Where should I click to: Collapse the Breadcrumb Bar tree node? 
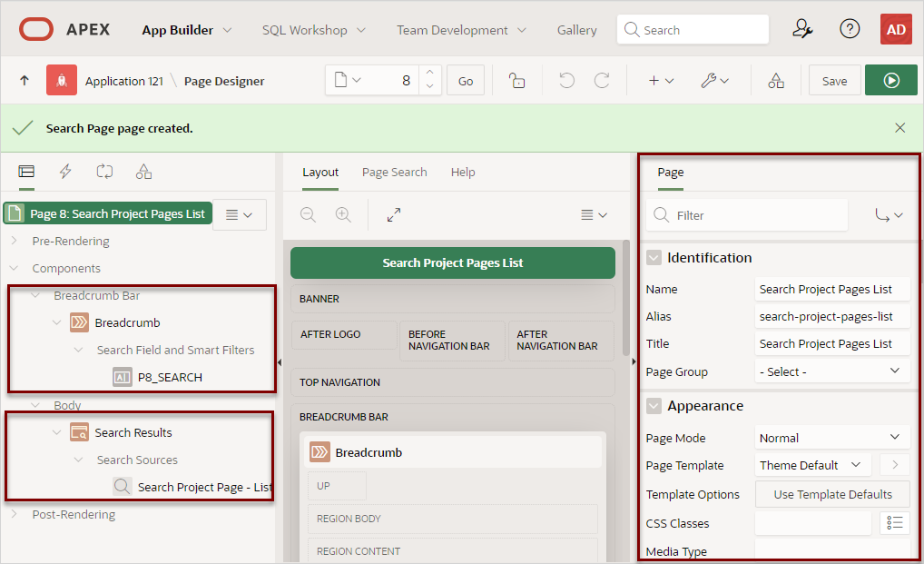[35, 295]
